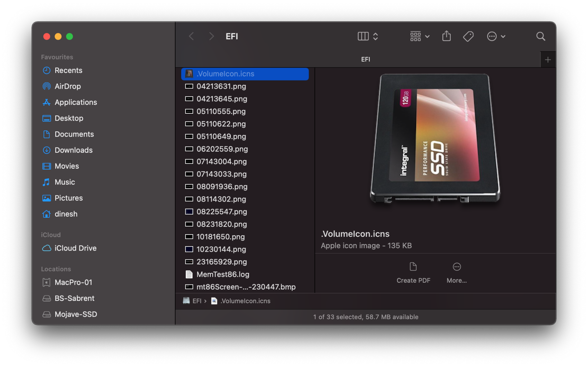Add a new tab with plus button
Screen dimensions: 588x367
click(x=548, y=60)
